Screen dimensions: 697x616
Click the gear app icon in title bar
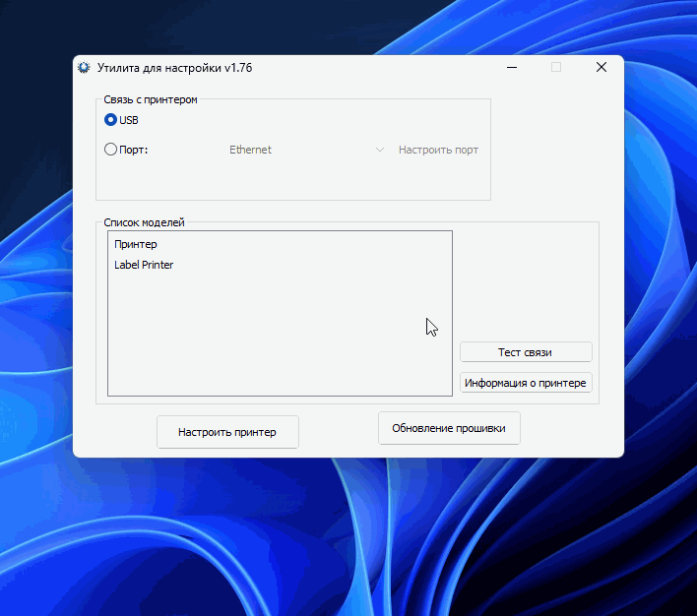tap(84, 68)
